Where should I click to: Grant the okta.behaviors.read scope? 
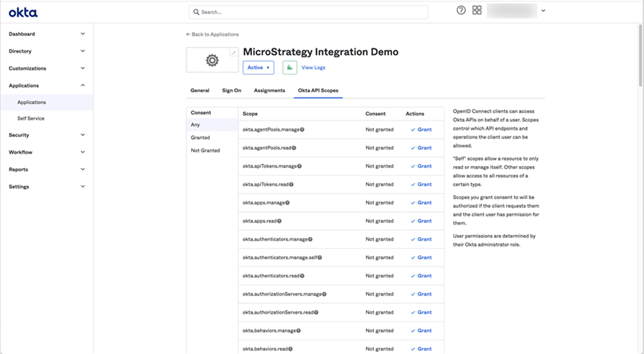[x=421, y=348]
